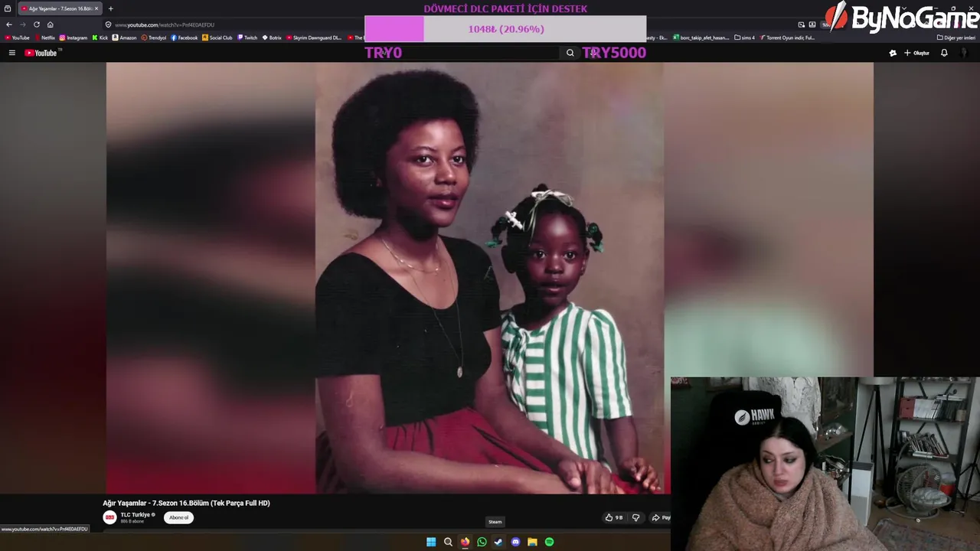Image resolution: width=980 pixels, height=551 pixels.
Task: Open the Social Club bookmark
Action: click(217, 37)
